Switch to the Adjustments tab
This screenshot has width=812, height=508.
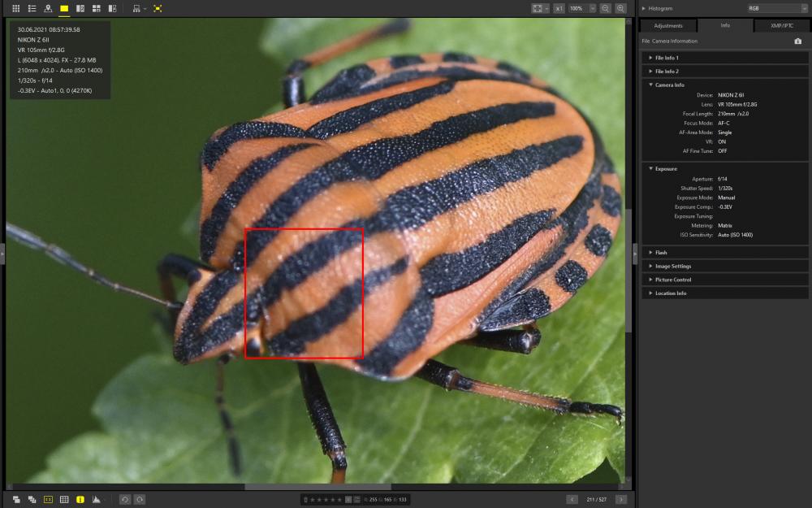click(668, 25)
